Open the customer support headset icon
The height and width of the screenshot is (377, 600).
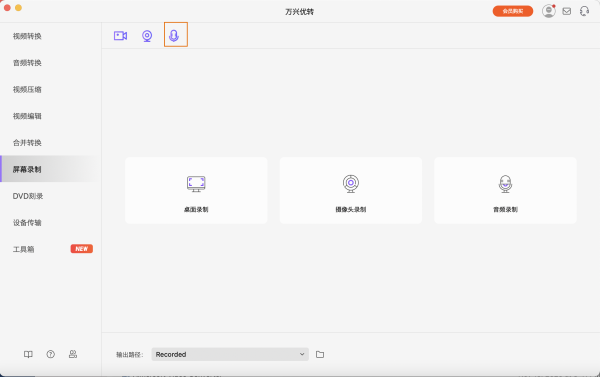click(584, 11)
